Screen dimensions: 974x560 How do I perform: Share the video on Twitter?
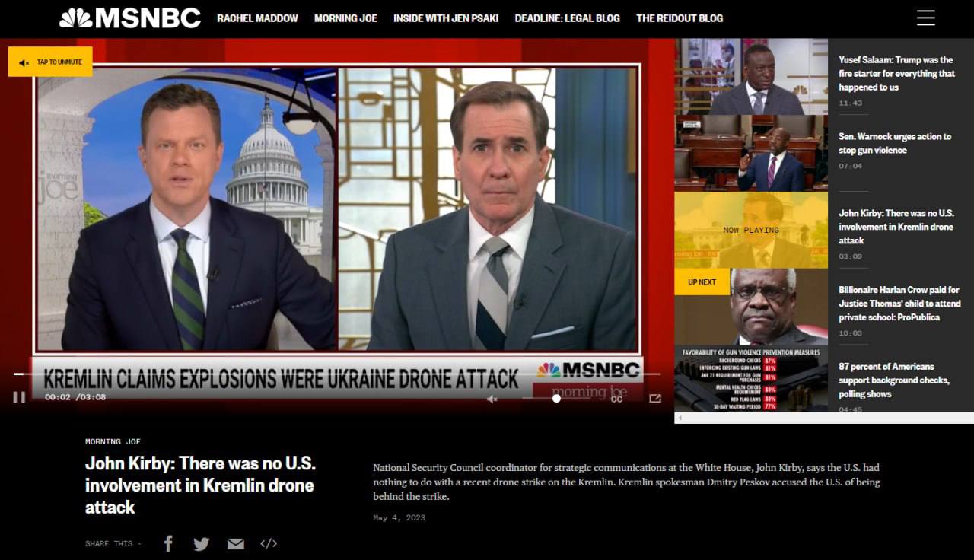(x=202, y=543)
